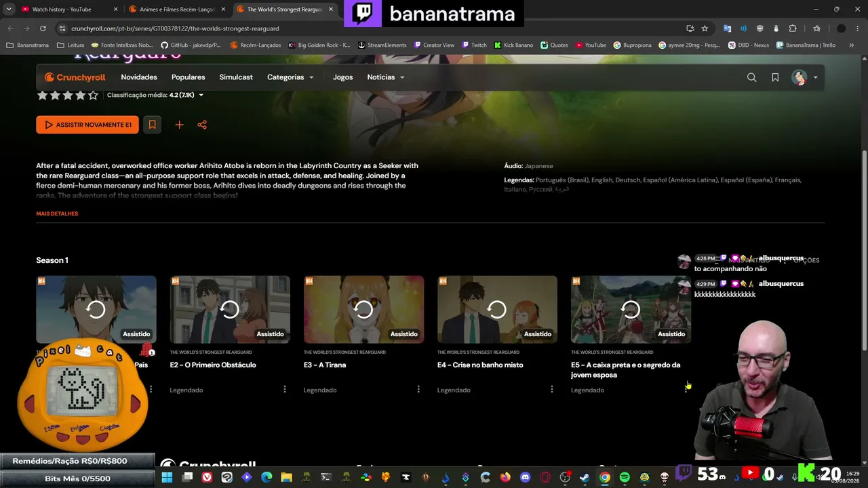Click Assistir Novamente E1 button

coord(87,125)
